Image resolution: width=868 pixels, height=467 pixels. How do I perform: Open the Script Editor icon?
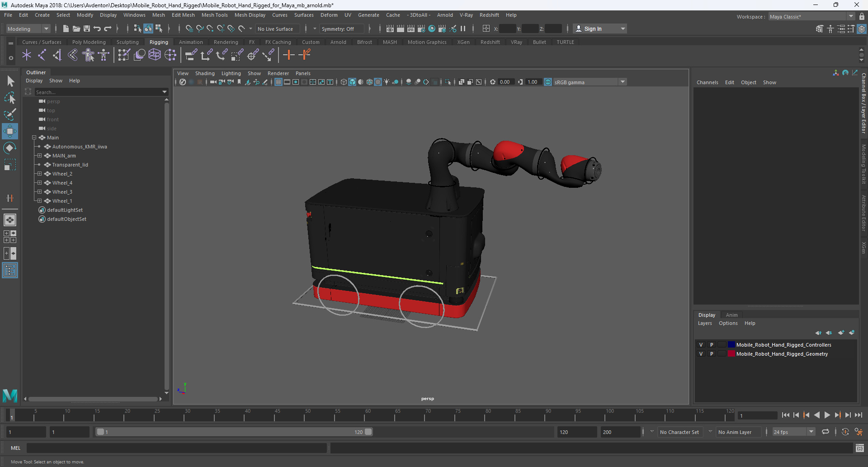[x=860, y=448]
